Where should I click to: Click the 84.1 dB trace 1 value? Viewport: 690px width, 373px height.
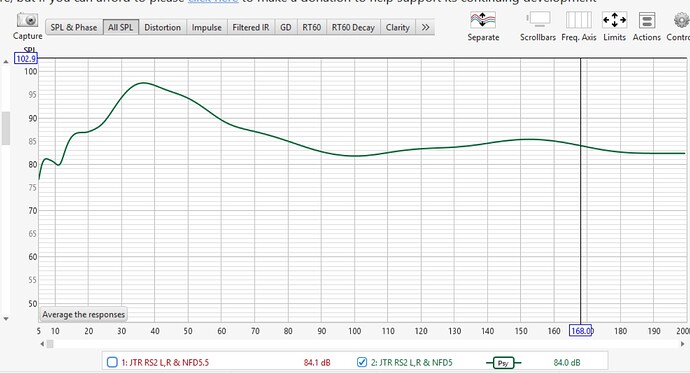tap(317, 362)
